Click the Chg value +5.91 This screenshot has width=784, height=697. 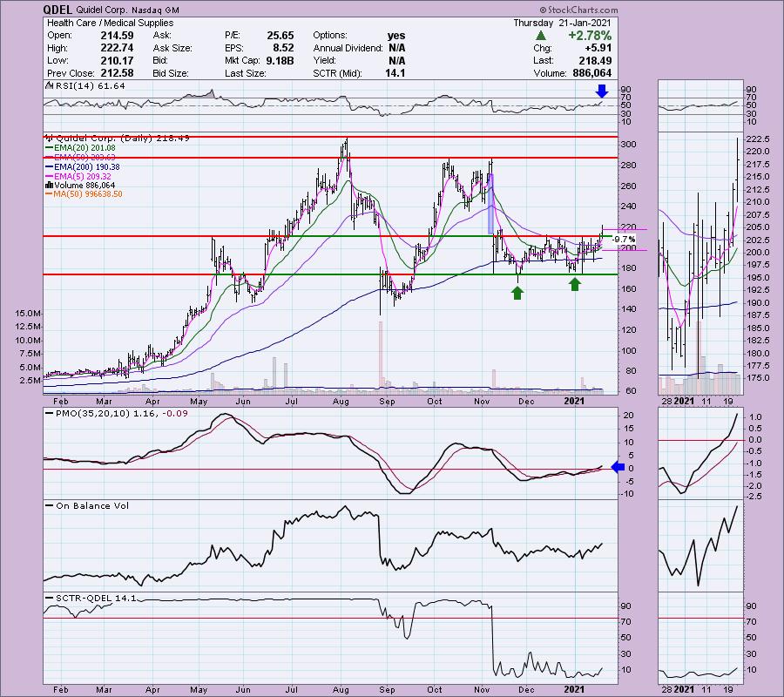tap(596, 48)
